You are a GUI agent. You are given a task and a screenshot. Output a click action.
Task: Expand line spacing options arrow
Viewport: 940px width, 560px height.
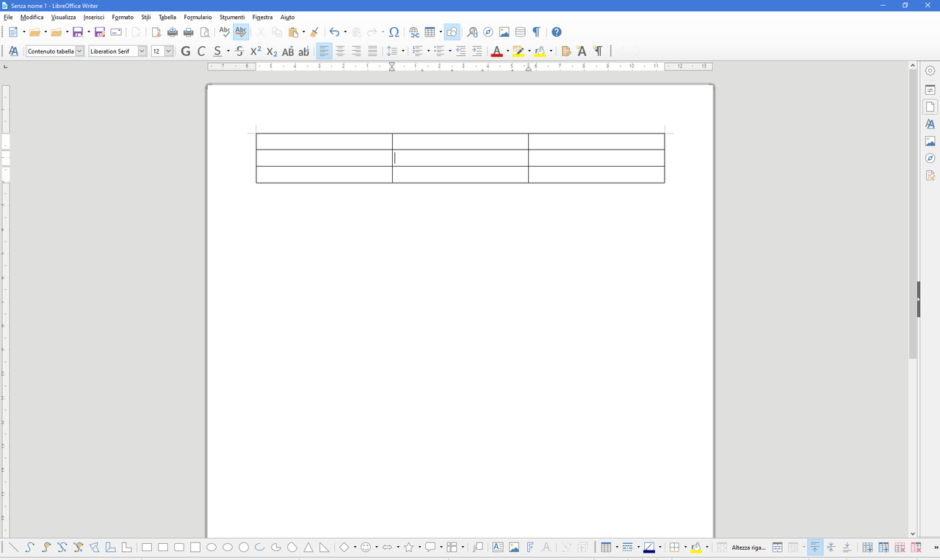[x=403, y=51]
